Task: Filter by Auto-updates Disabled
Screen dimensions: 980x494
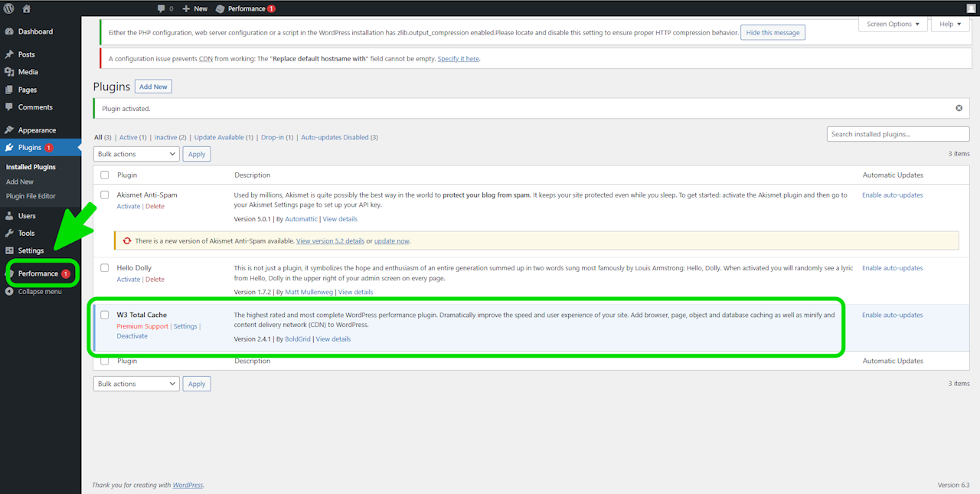Action: pos(339,137)
